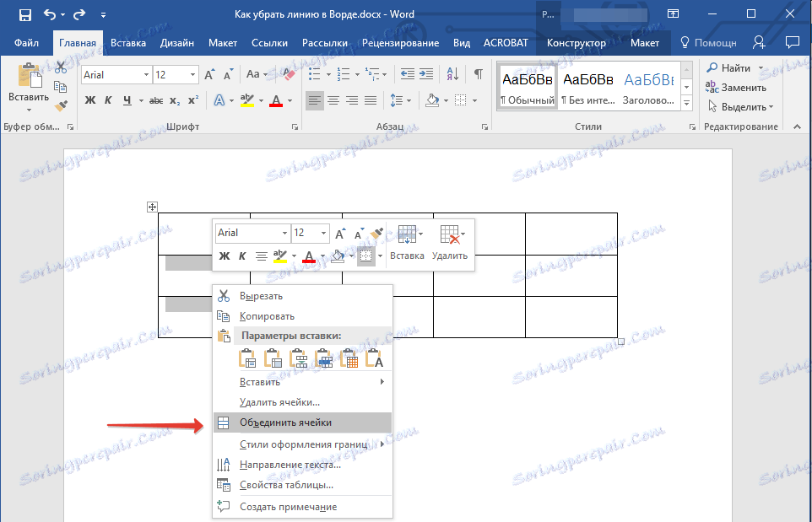The image size is (812, 522).
Task: Switch to the Конструктор tab
Action: pos(577,43)
